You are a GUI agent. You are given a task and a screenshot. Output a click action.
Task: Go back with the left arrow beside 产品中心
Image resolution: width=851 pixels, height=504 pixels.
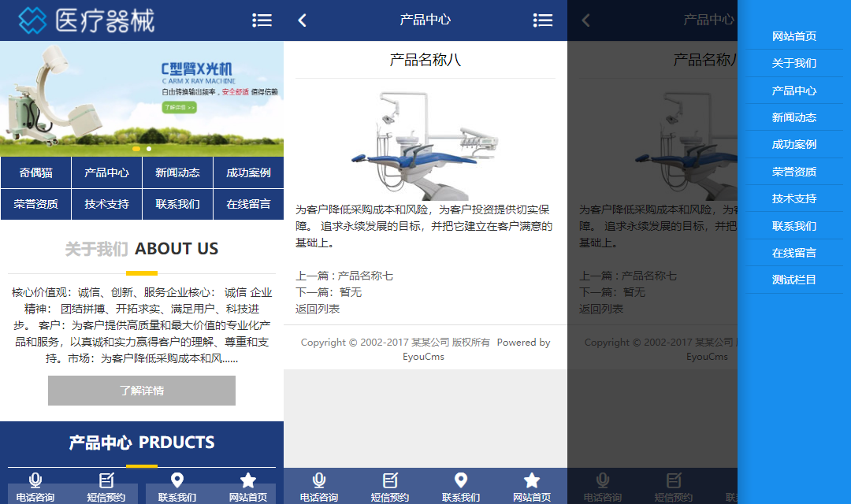tap(303, 20)
